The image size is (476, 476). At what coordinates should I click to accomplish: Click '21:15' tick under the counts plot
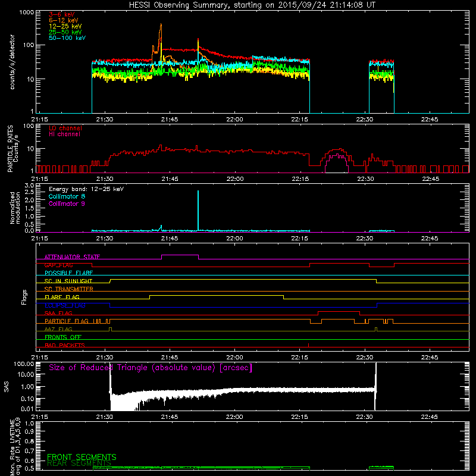coord(40,120)
